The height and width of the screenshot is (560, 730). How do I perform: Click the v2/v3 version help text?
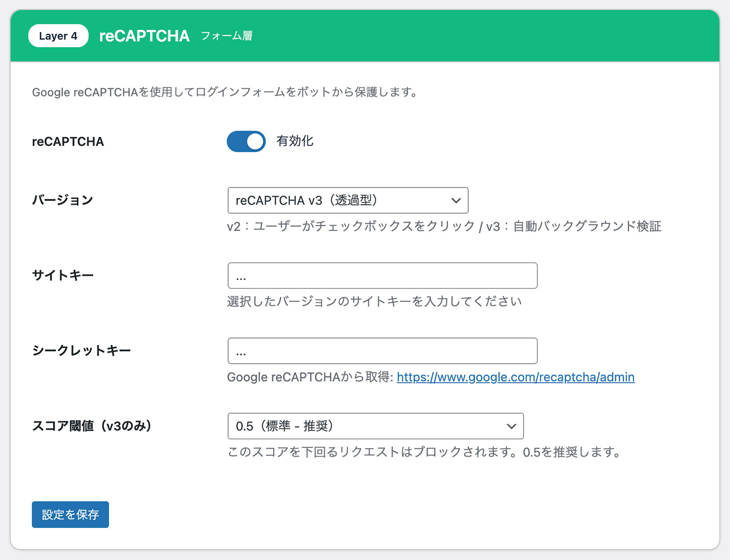[444, 226]
